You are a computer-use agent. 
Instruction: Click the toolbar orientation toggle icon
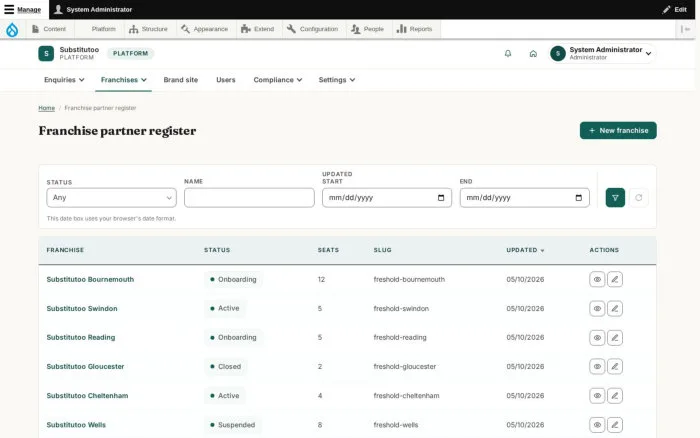[685, 29]
